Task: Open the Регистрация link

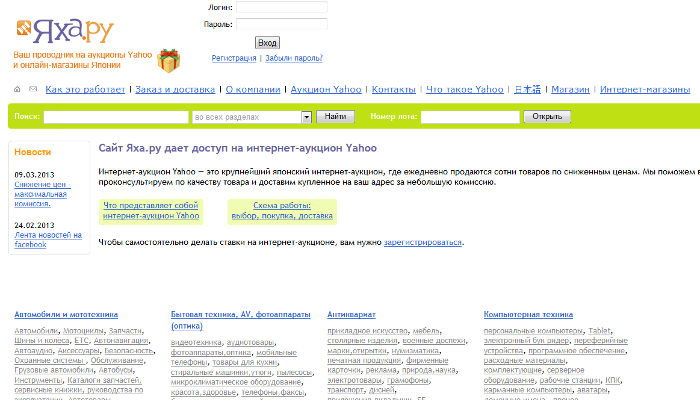Action: coord(234,58)
